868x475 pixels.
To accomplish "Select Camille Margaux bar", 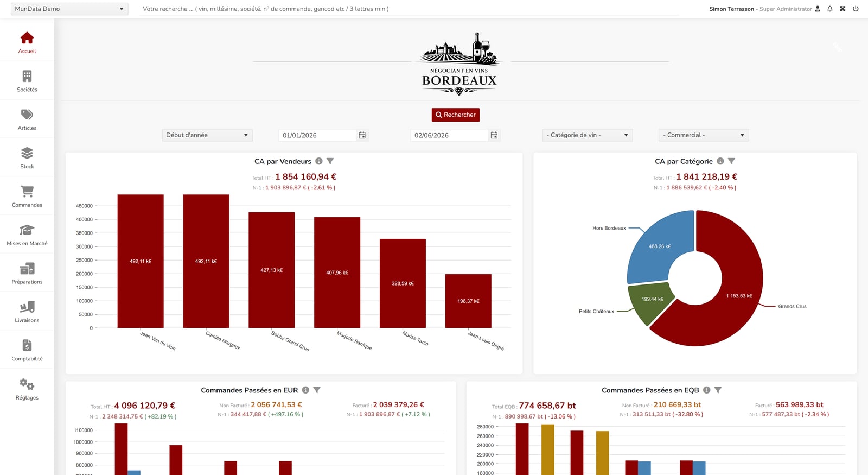I will (x=206, y=261).
